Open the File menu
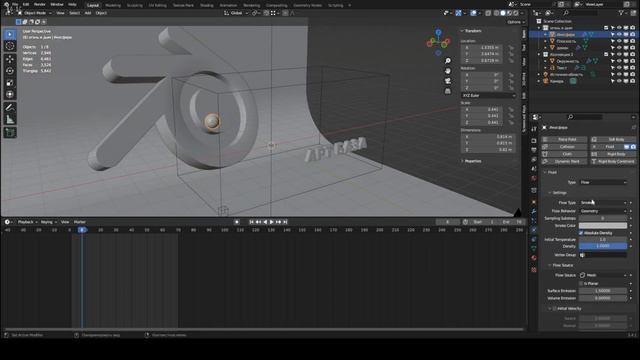The image size is (640, 360). click(x=15, y=4)
